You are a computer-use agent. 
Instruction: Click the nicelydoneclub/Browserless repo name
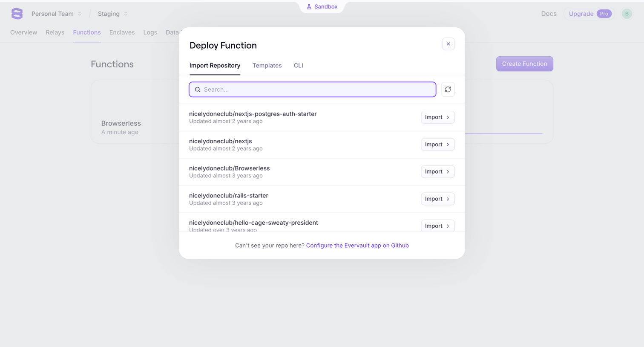(x=229, y=168)
